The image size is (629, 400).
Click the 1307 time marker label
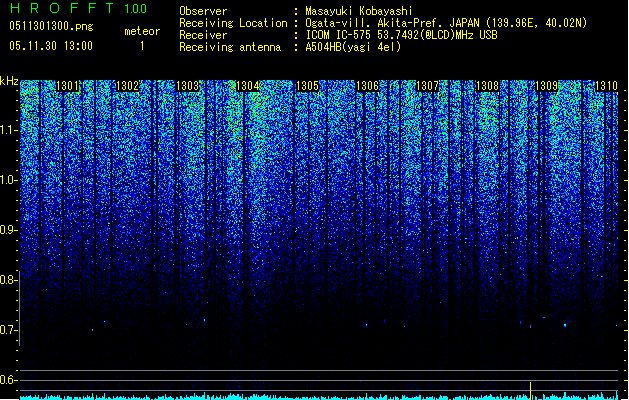point(428,86)
